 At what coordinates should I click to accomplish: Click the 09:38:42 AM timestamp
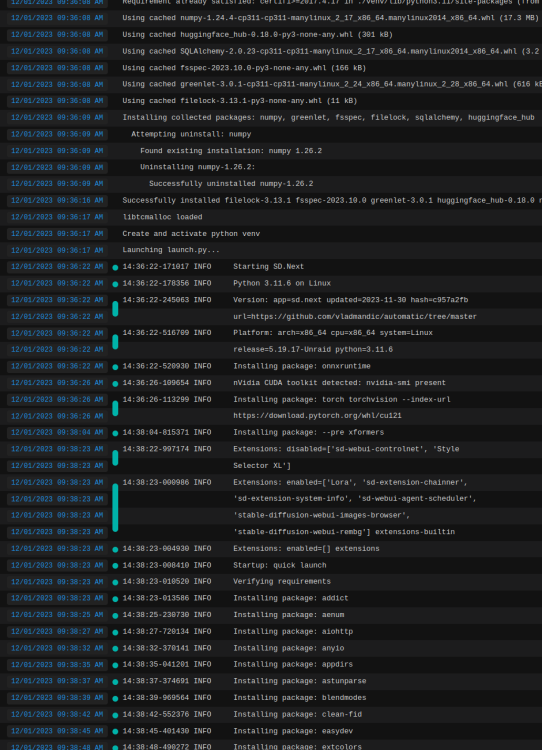pos(57,715)
